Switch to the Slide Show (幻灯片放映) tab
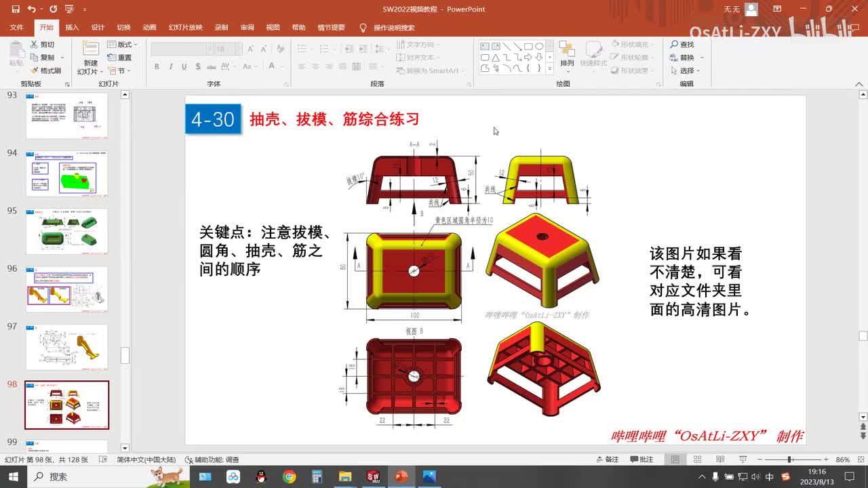The height and width of the screenshot is (488, 868). click(x=185, y=28)
